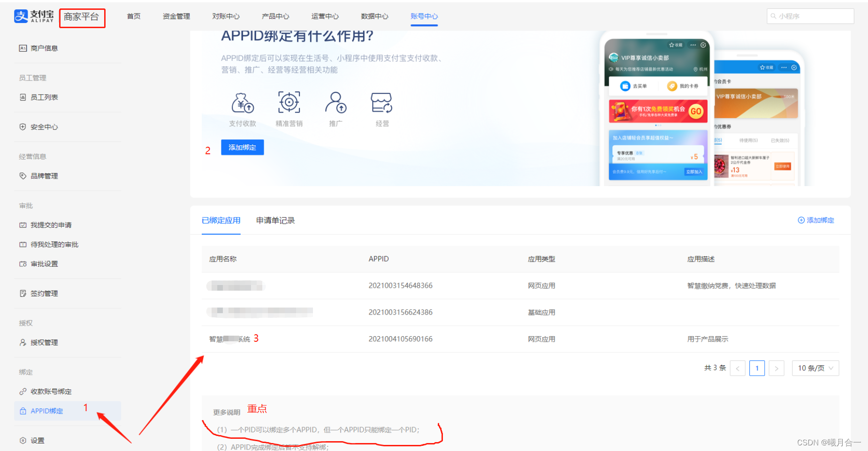Image resolution: width=868 pixels, height=451 pixels.
Task: Select page 1 in pagination
Action: pyautogui.click(x=757, y=368)
